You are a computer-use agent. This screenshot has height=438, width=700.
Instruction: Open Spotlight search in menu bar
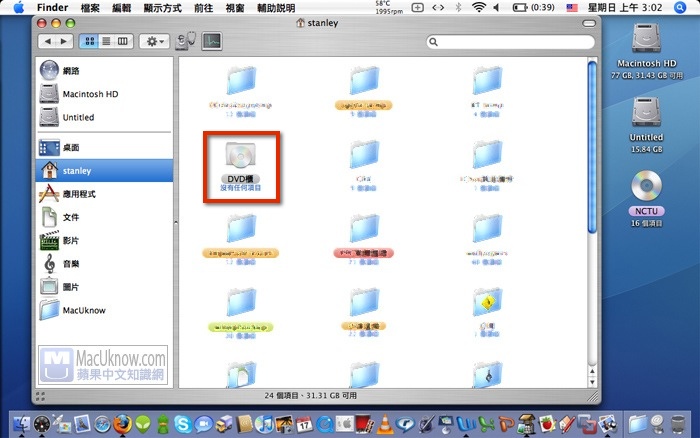pyautogui.click(x=680, y=7)
